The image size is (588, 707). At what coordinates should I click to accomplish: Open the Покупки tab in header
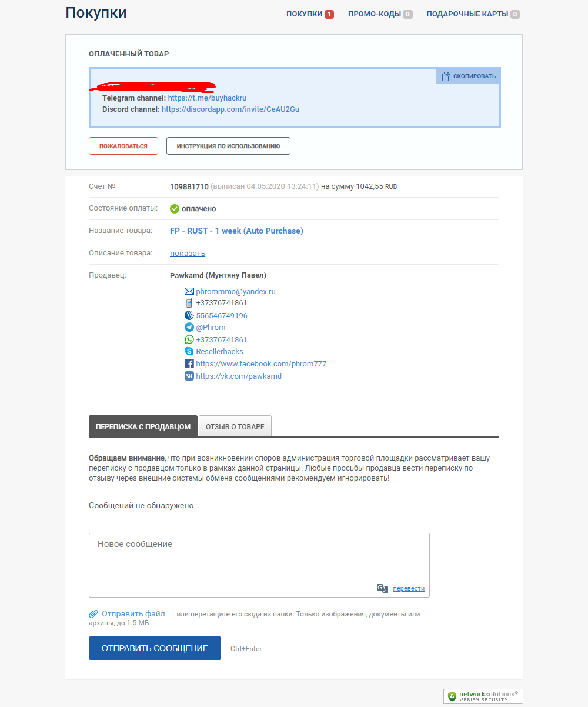[x=310, y=14]
